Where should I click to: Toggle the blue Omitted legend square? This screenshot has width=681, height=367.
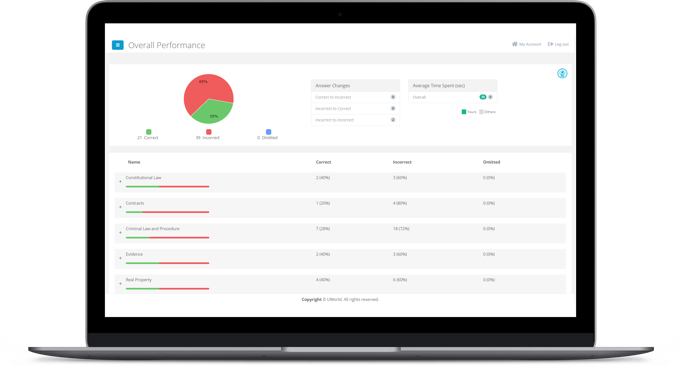268,132
